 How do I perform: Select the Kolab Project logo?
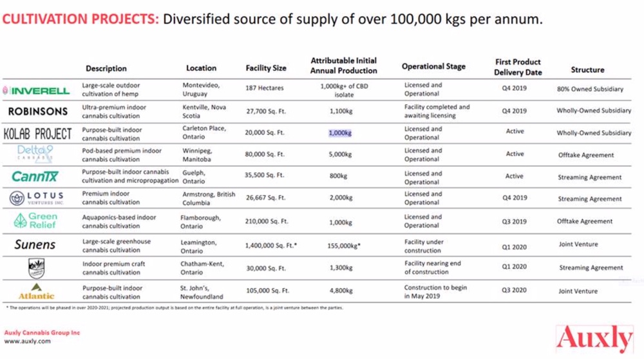pos(37,133)
